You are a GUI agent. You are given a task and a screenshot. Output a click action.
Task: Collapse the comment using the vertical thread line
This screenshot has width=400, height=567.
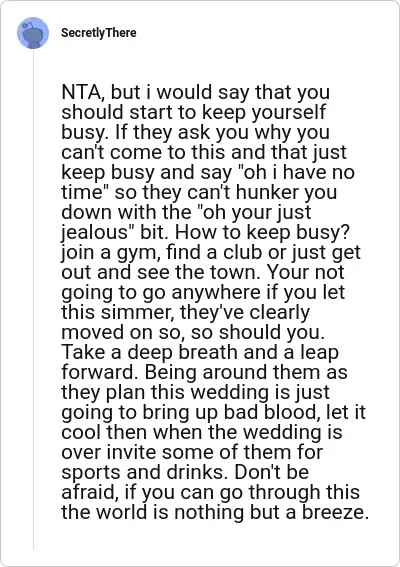(33, 300)
